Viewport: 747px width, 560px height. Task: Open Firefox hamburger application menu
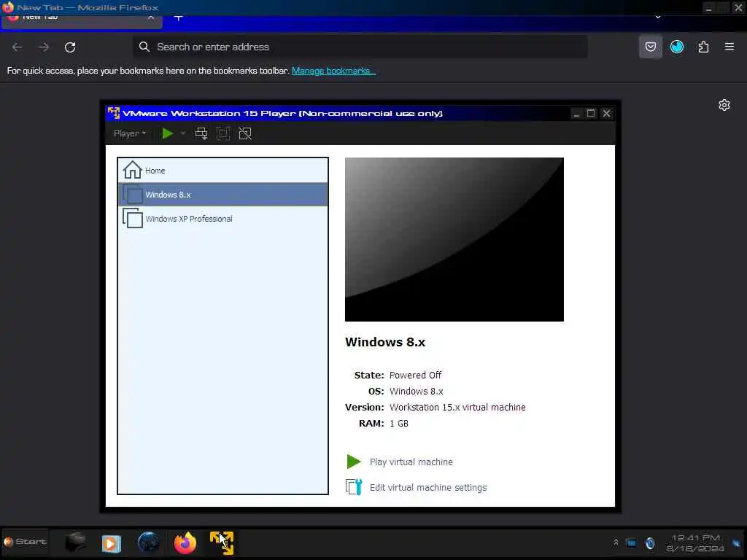point(729,47)
